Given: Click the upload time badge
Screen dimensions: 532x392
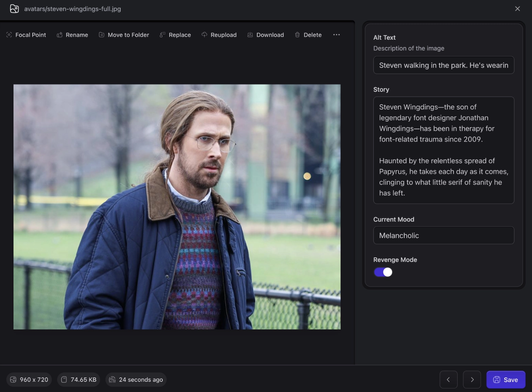Looking at the screenshot, I should pos(136,379).
